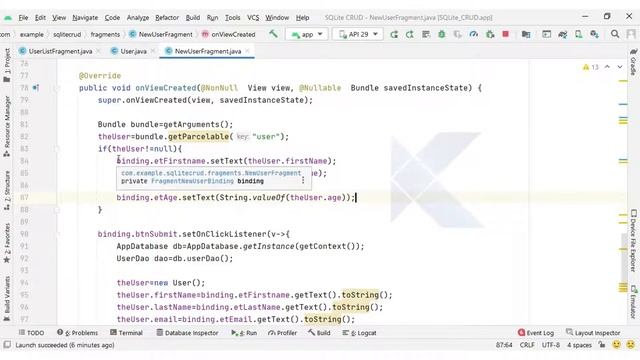
Task: Open the Refactor menu
Action: (x=167, y=18)
